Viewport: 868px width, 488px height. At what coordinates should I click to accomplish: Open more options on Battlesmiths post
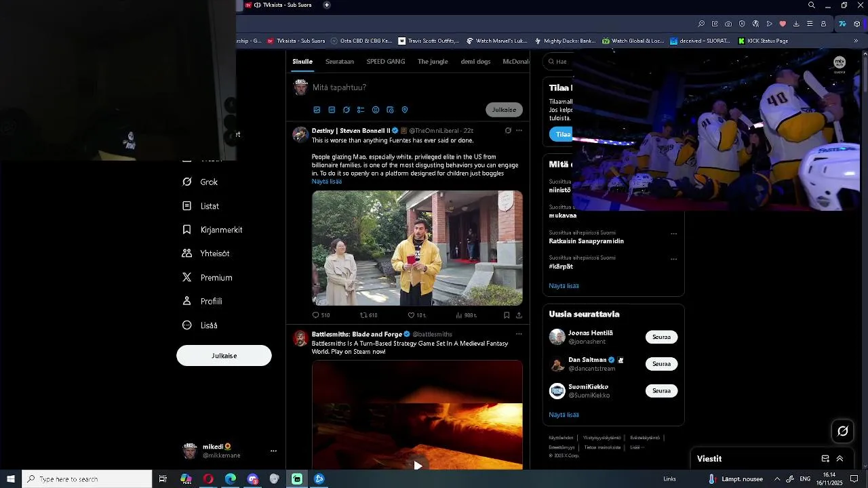[519, 334]
